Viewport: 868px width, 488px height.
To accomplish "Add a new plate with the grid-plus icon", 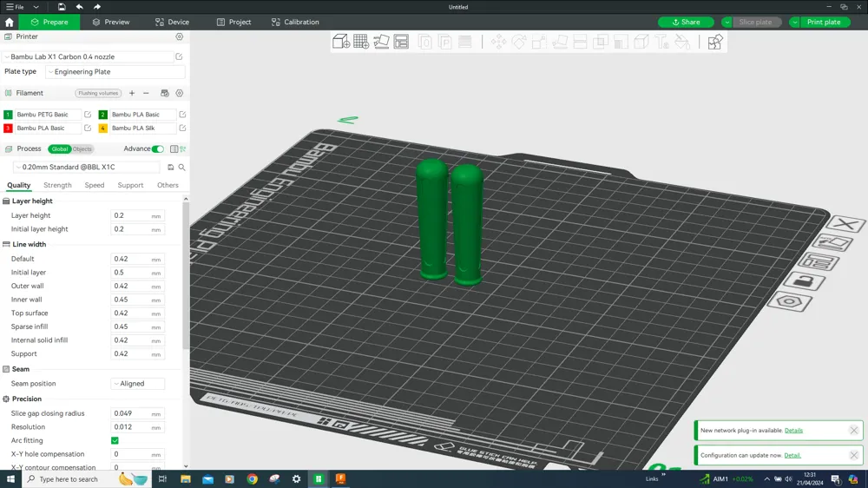I will click(x=361, y=42).
